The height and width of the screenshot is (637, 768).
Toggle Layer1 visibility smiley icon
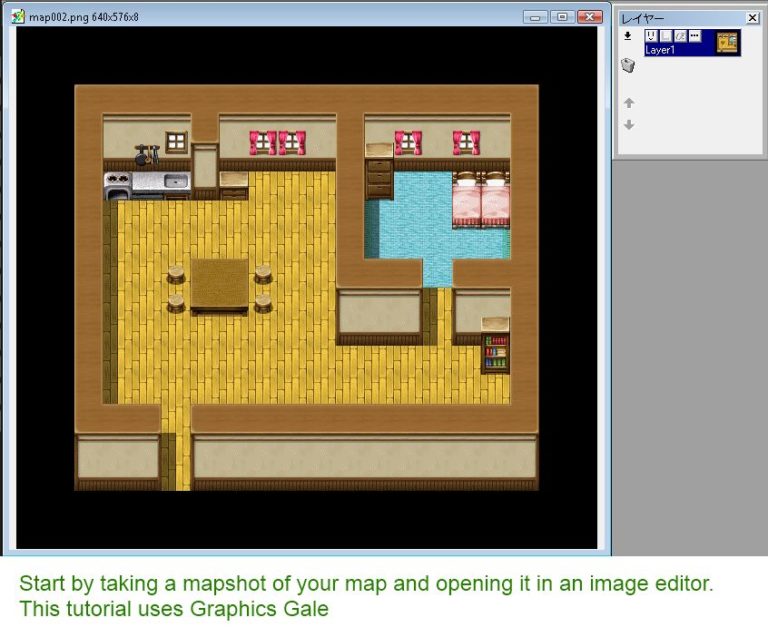pos(652,36)
